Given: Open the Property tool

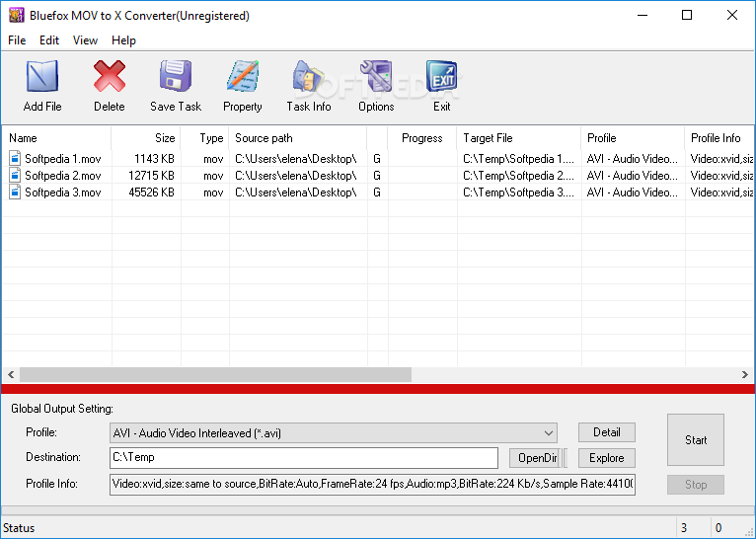Looking at the screenshot, I should click(243, 77).
